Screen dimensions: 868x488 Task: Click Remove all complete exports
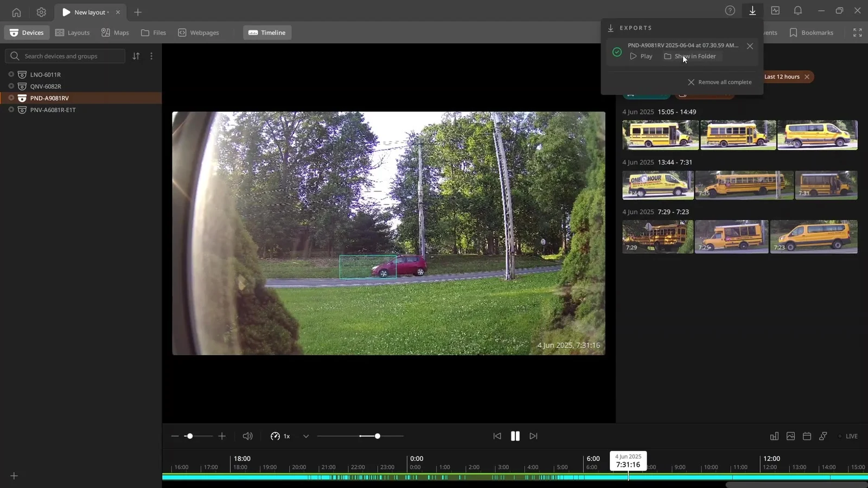[x=720, y=82]
